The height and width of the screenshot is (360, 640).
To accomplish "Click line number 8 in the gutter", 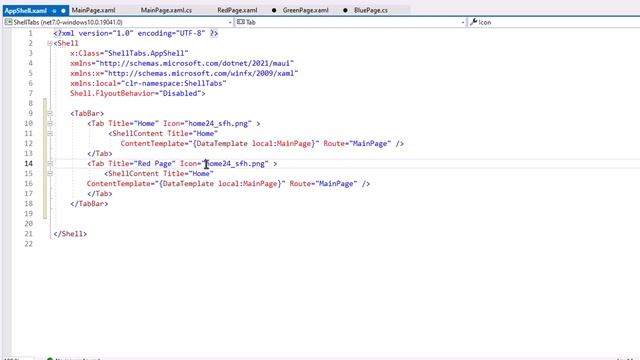I will 30,103.
